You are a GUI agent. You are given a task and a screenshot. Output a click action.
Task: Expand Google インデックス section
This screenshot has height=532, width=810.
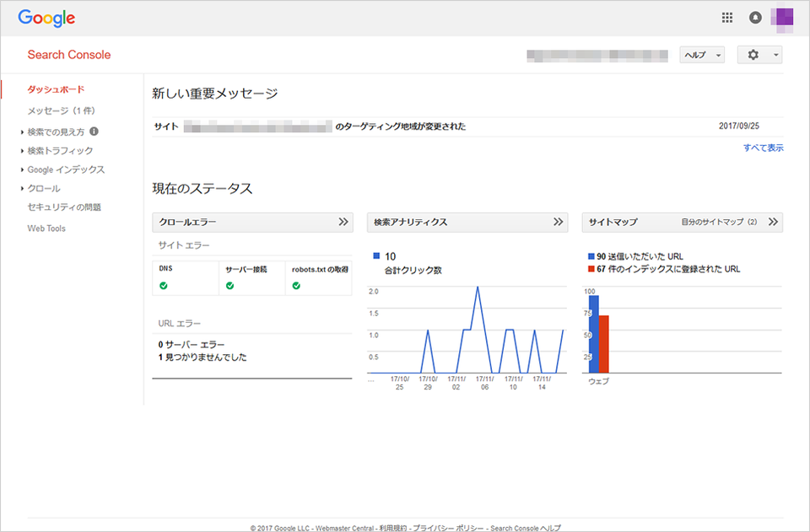pyautogui.click(x=66, y=169)
